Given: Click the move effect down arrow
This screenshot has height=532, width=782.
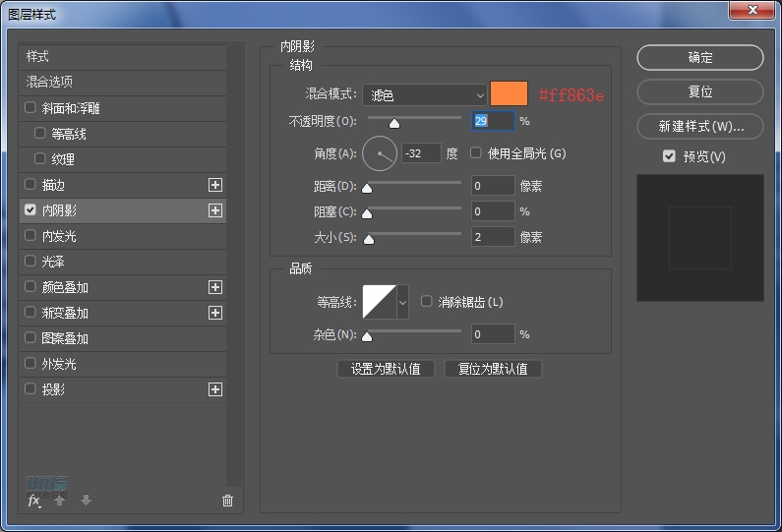Looking at the screenshot, I should coord(86,501).
